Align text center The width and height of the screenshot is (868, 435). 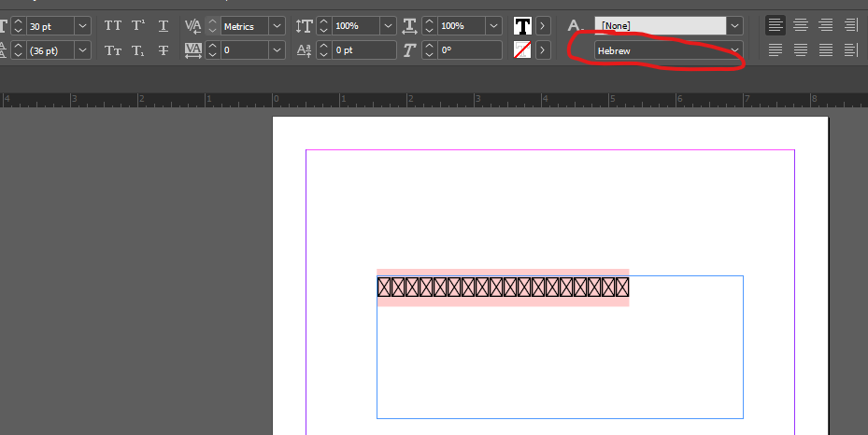coord(801,25)
